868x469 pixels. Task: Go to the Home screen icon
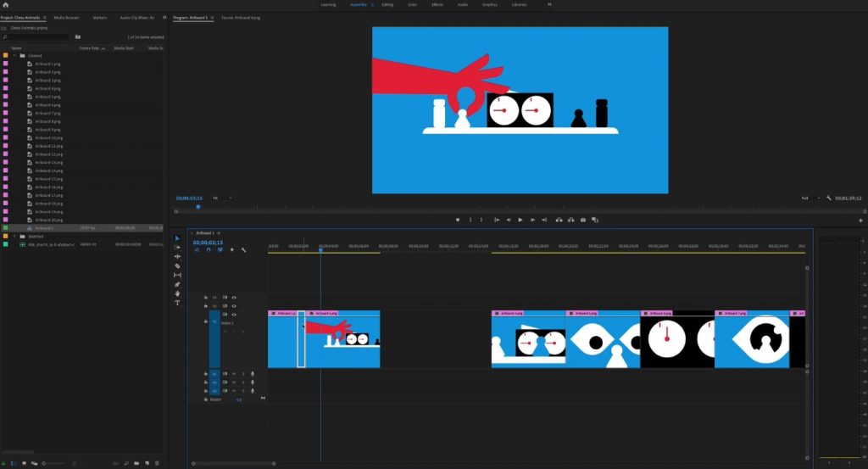(6, 4)
